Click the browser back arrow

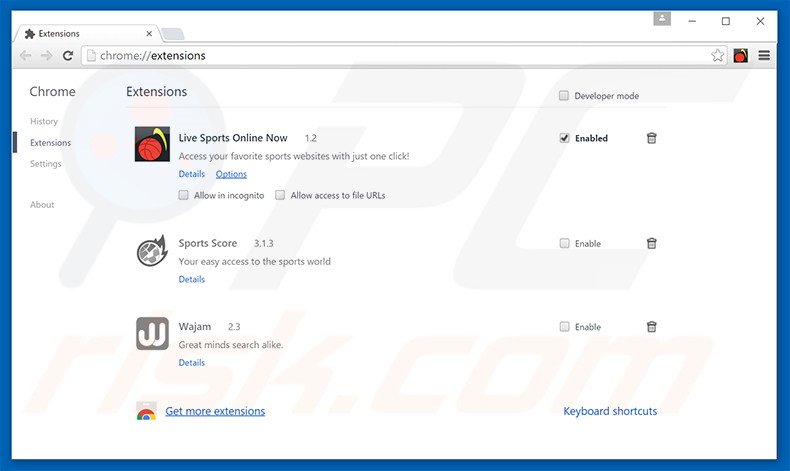[26, 55]
